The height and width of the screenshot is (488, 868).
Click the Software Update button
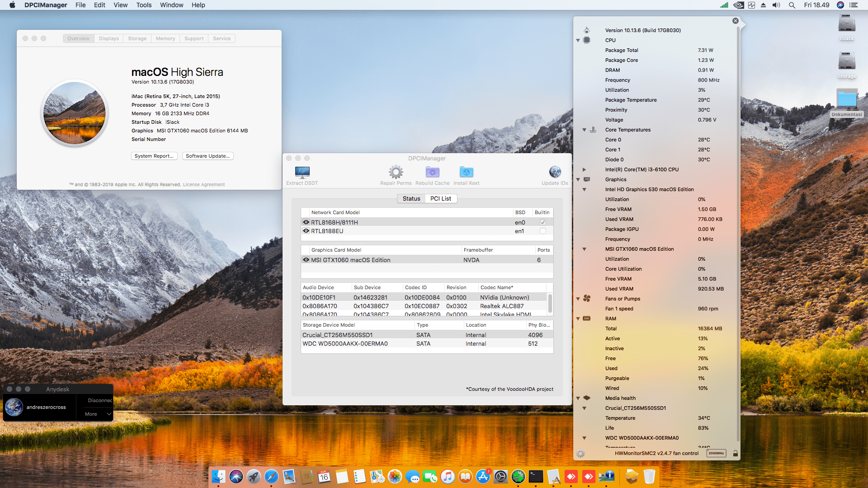[208, 156]
